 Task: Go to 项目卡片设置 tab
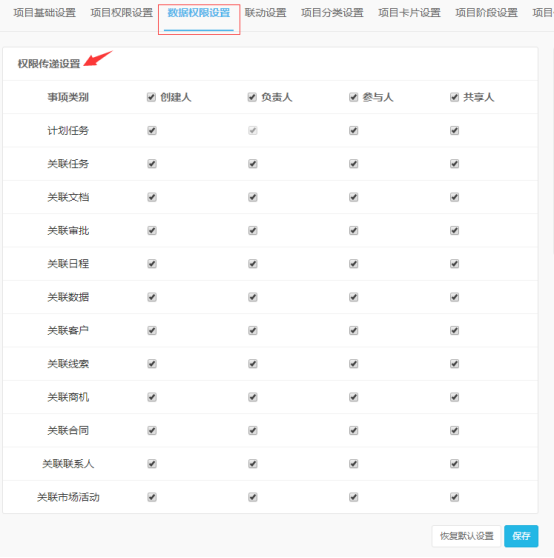pyautogui.click(x=410, y=13)
